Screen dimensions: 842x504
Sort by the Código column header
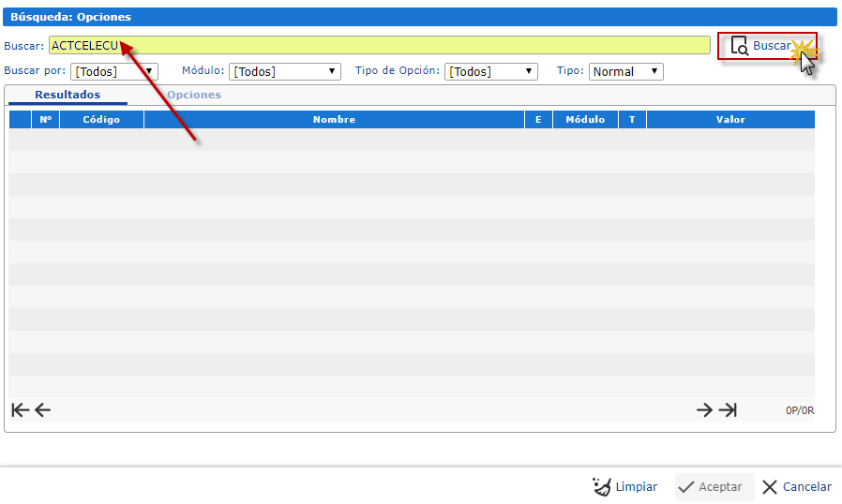click(x=101, y=120)
